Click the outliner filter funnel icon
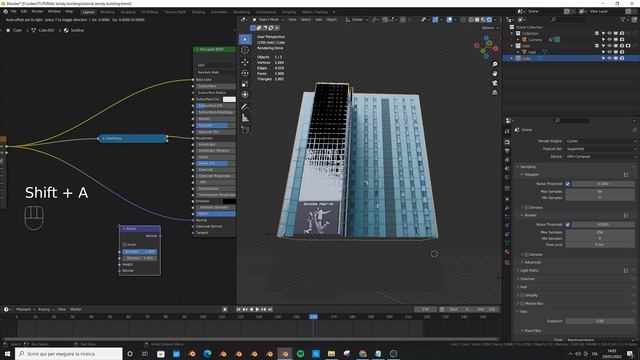 tap(623, 20)
